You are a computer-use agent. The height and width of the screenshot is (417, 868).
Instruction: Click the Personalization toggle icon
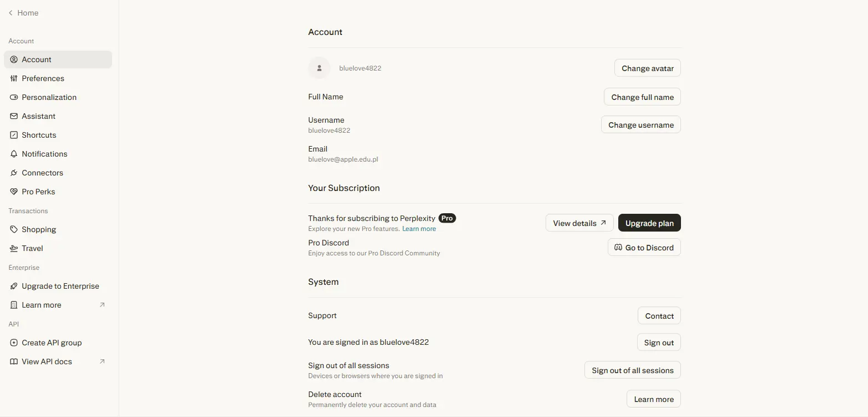(14, 97)
